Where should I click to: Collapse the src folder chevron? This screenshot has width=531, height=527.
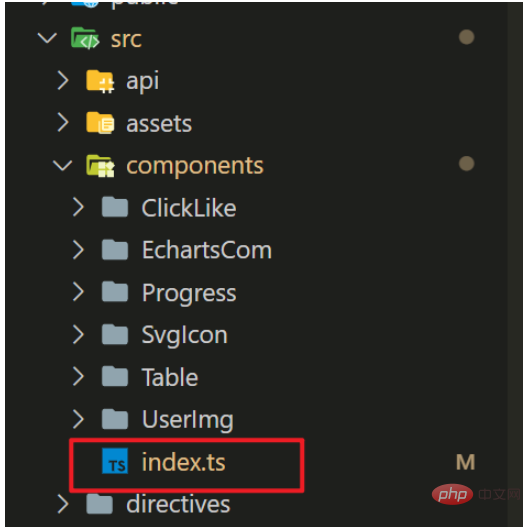click(47, 38)
